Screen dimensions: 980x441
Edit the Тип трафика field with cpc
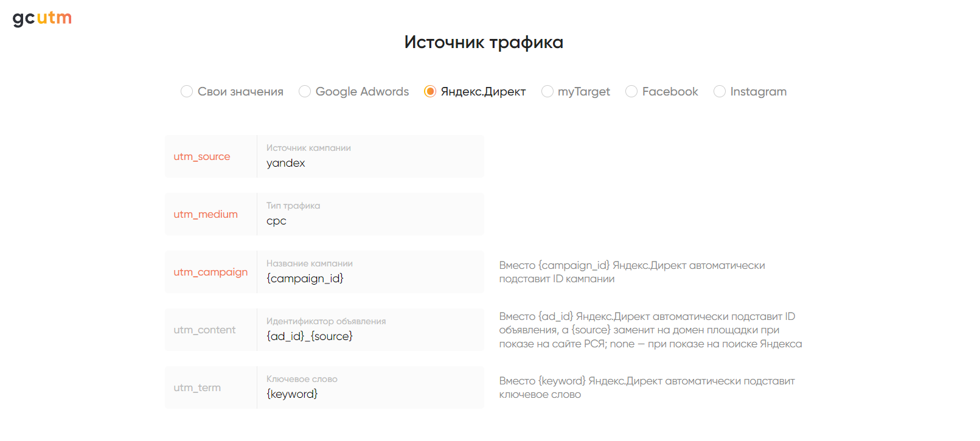370,214
